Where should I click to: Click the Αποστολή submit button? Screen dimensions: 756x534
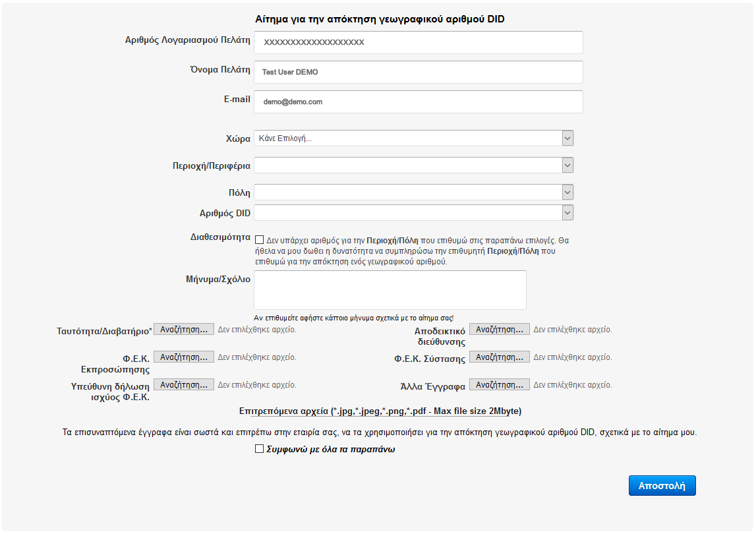662,485
